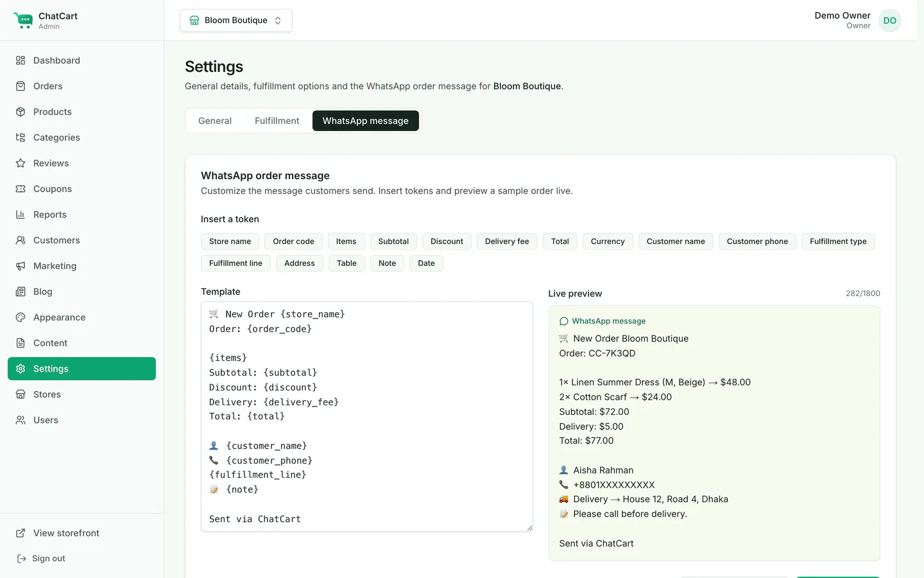Click the Orders bag icon

pos(21,86)
